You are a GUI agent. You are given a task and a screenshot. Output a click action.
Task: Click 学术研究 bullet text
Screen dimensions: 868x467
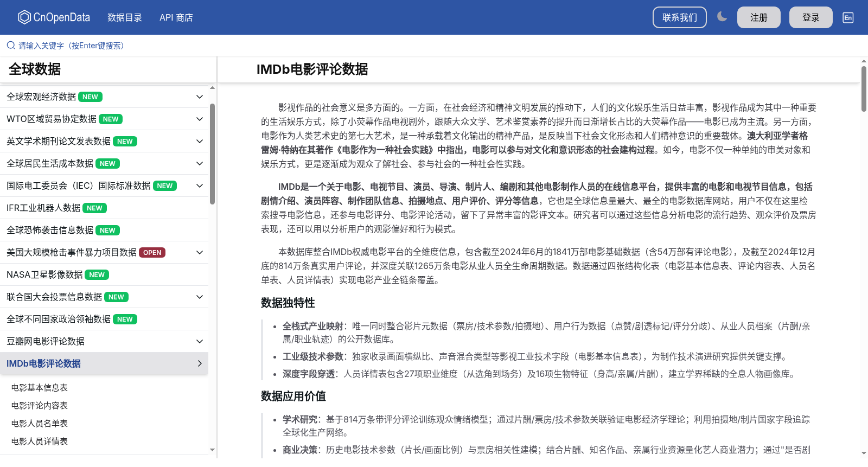click(x=300, y=419)
